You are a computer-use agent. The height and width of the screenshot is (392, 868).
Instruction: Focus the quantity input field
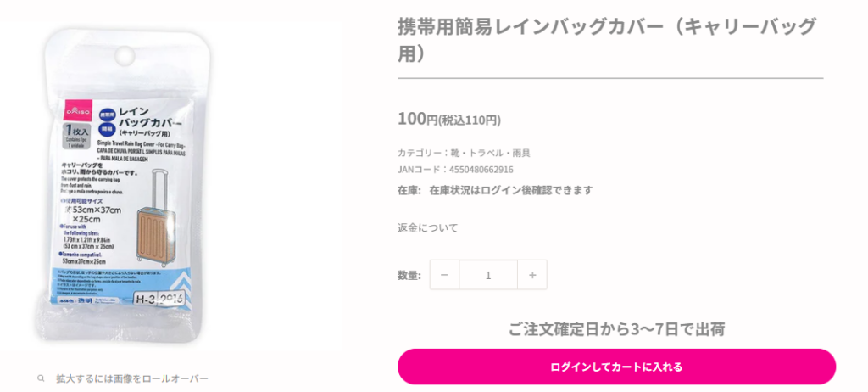click(x=488, y=275)
